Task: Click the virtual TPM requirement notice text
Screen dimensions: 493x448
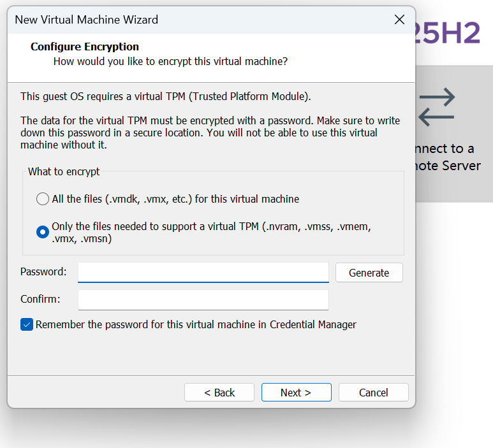Action: pos(166,96)
